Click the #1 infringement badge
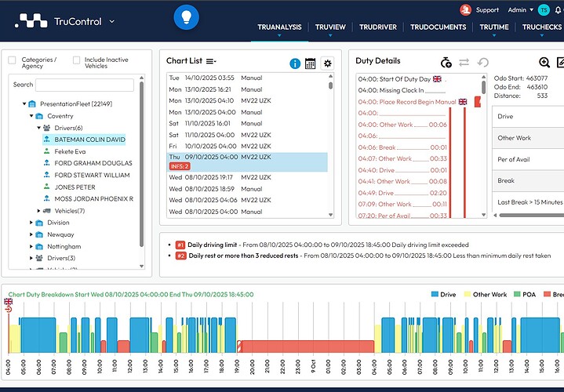The width and height of the screenshot is (564, 392). click(x=180, y=245)
